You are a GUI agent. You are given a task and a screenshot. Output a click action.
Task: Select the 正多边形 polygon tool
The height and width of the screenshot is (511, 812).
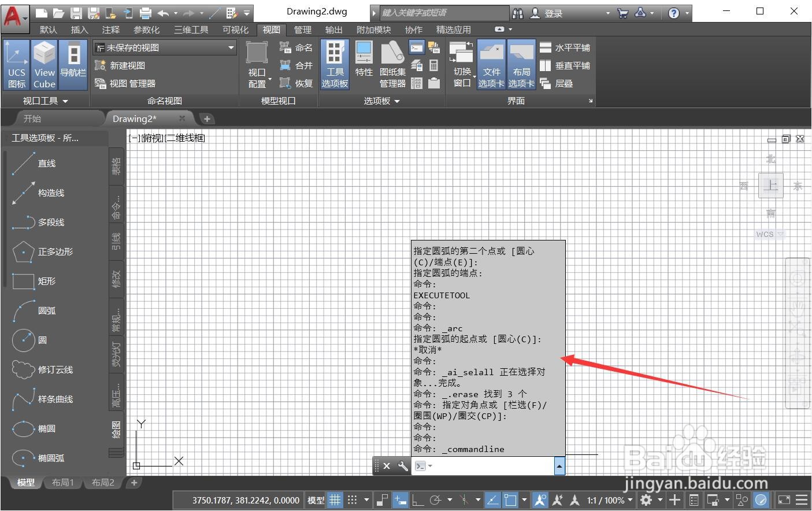[x=42, y=252]
